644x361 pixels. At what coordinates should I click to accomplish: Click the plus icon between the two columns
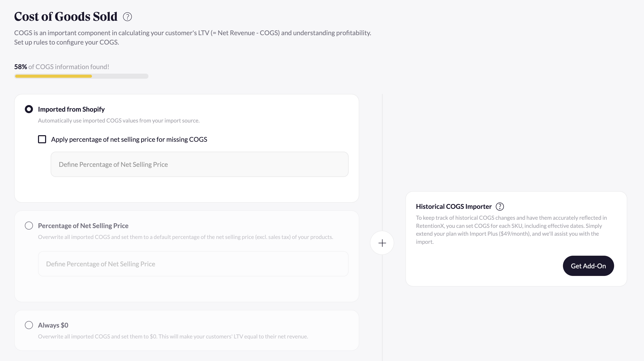(382, 243)
